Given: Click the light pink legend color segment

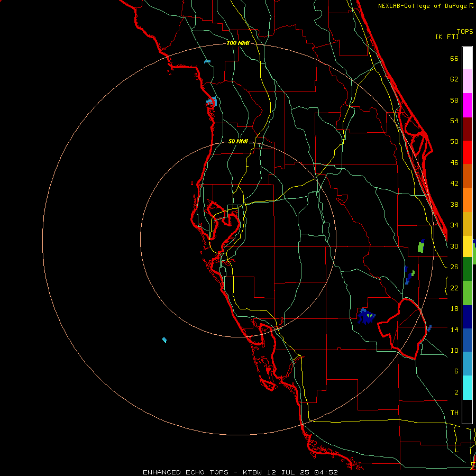Looking at the screenshot, I should pyautogui.click(x=467, y=81).
